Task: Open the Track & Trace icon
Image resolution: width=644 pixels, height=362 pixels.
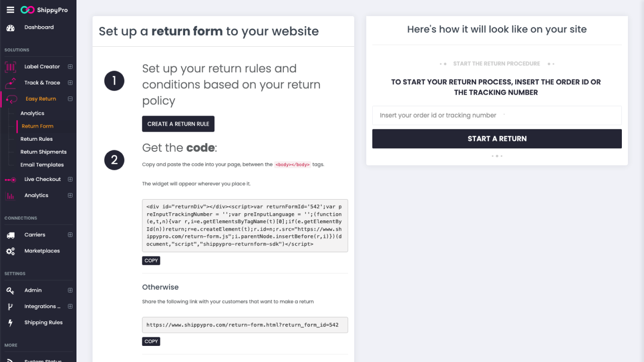Action: (11, 83)
